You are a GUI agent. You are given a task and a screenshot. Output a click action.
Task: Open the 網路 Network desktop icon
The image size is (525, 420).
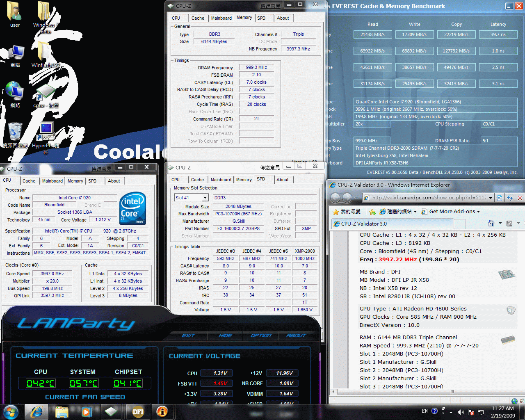15,94
